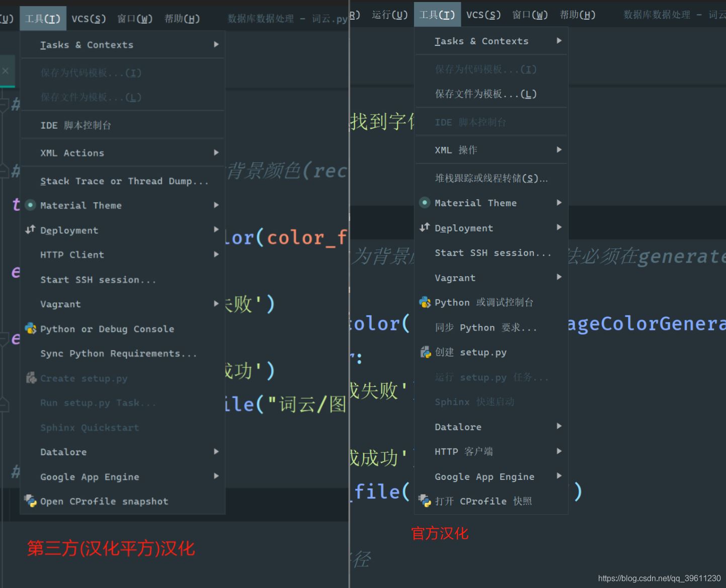The width and height of the screenshot is (726, 588).
Task: Open the 帮助(H) menu in right window
Action: coord(577,15)
